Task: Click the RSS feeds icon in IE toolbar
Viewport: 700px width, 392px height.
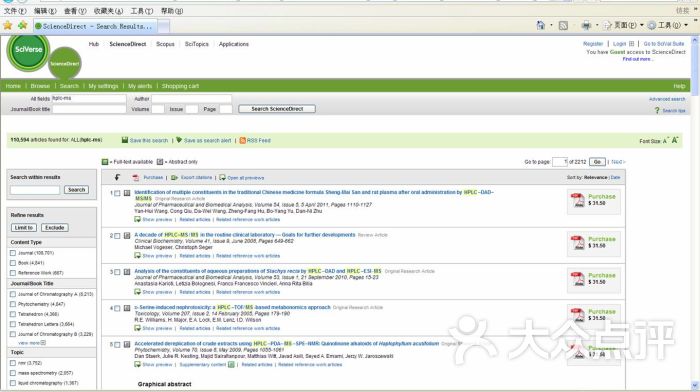Action: (563, 26)
